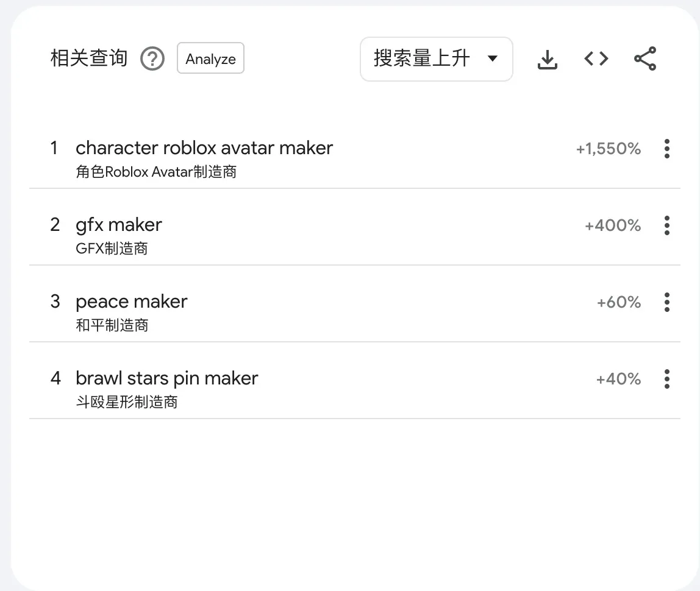Image resolution: width=700 pixels, height=591 pixels.
Task: Open the three-dot menu next to 'gfx maker'
Action: point(667,225)
